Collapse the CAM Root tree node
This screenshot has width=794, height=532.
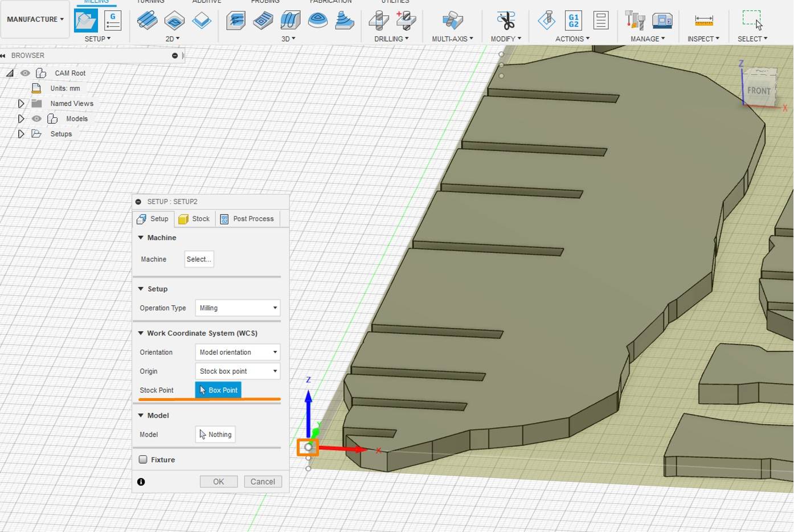(x=10, y=73)
